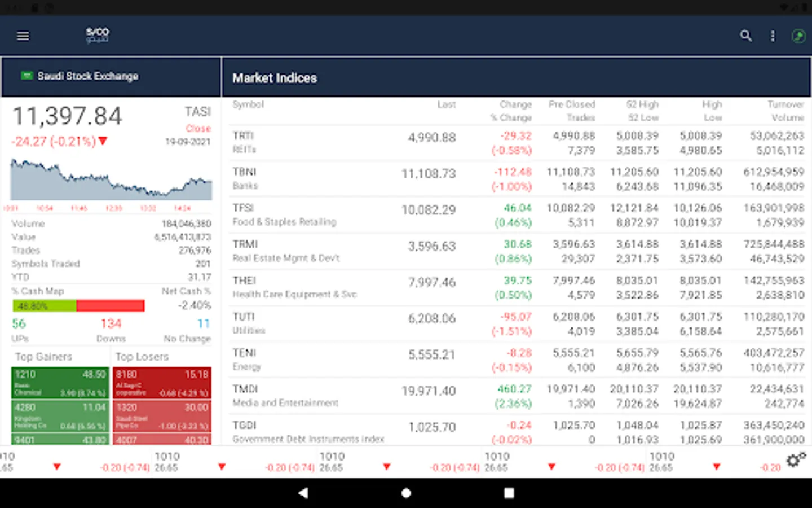Tap the cash map percentage bar
Screen dimensions: 812x508
(x=78, y=306)
